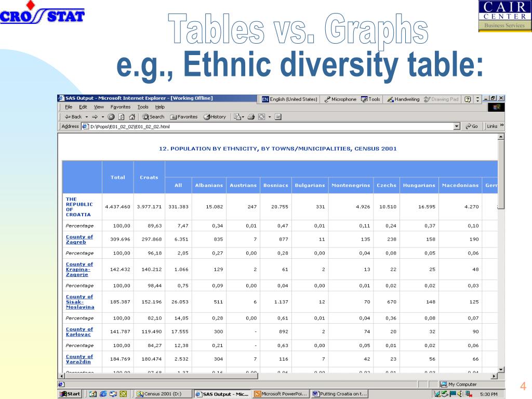Open the County of Karlovac link

point(79,332)
